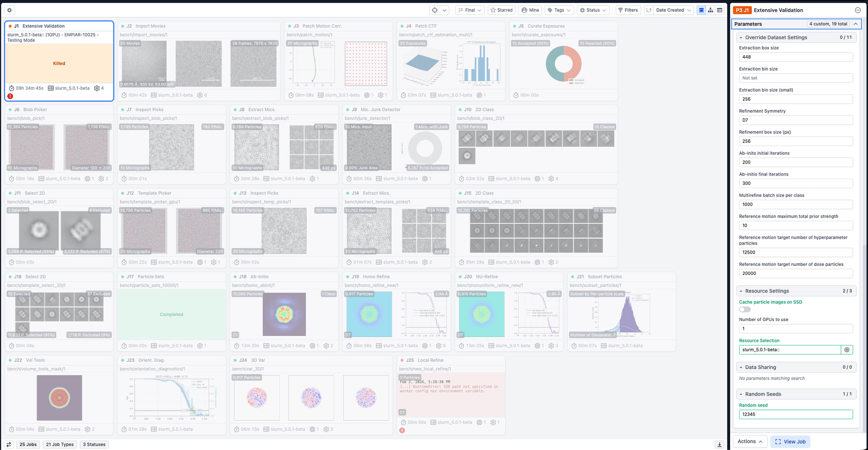
Task: Click the crosshair locate icon
Action: pos(435,10)
